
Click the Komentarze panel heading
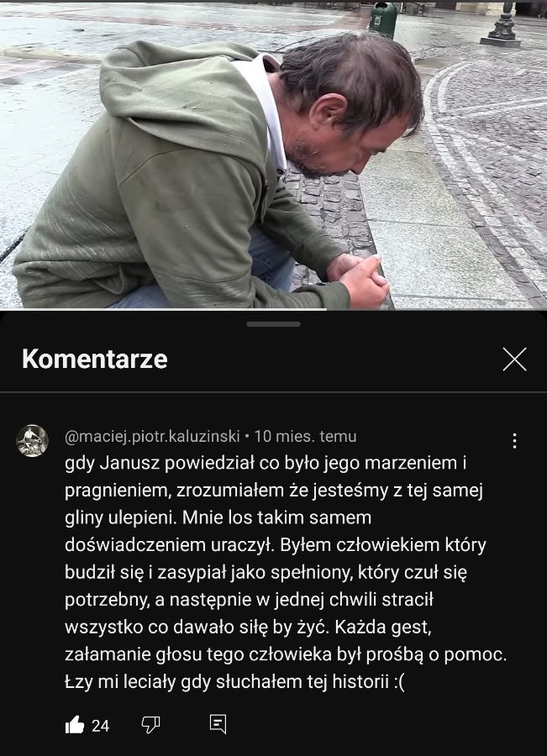[95, 360]
